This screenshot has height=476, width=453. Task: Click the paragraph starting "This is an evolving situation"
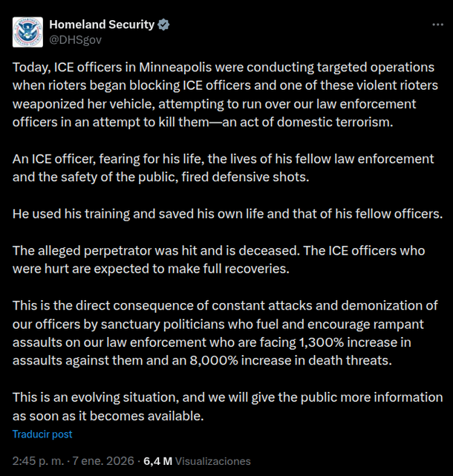[x=223, y=405]
